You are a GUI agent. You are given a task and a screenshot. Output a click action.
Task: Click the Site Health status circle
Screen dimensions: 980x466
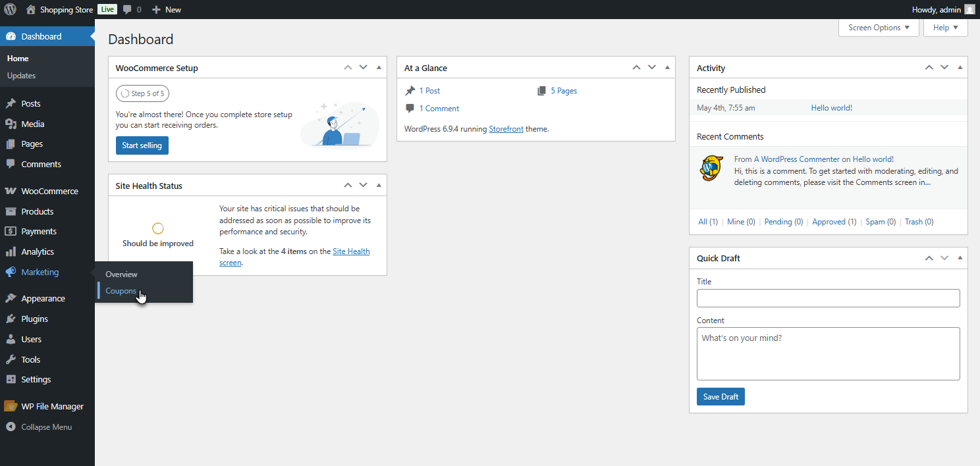click(158, 228)
